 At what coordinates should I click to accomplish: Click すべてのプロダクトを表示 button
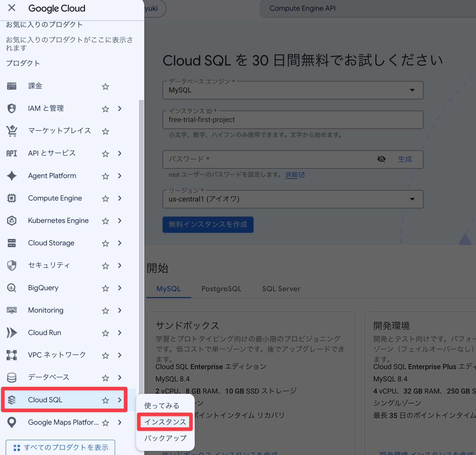coord(60,447)
